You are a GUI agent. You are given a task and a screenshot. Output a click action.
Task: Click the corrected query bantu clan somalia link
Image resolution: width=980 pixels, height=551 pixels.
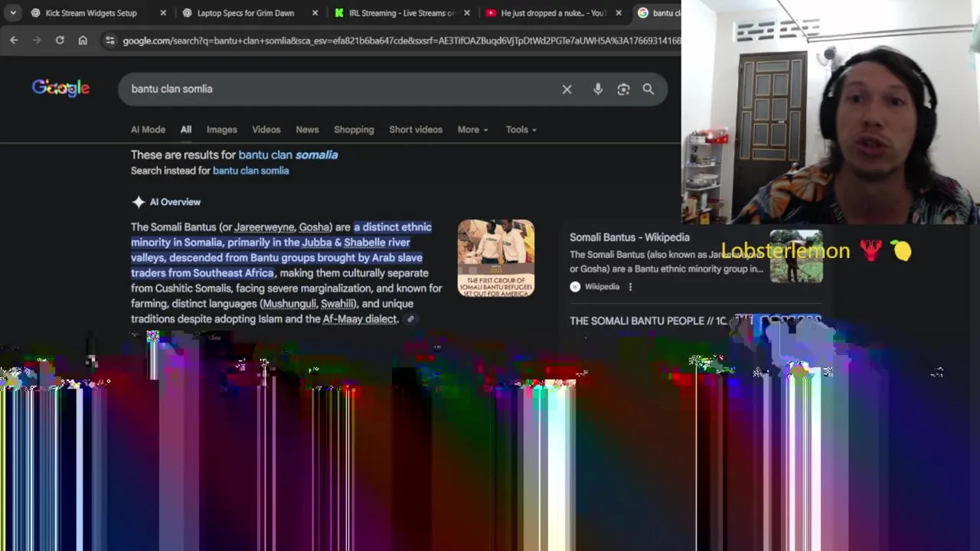coord(288,155)
